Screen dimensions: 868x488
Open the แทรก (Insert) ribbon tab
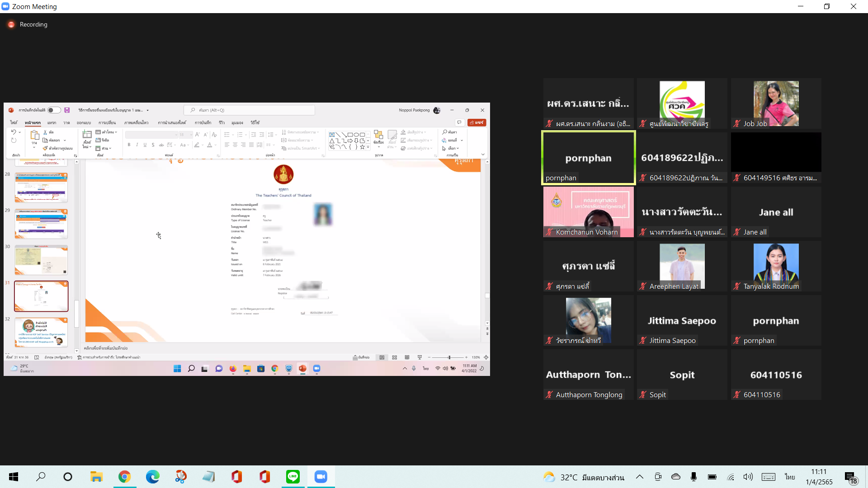52,122
